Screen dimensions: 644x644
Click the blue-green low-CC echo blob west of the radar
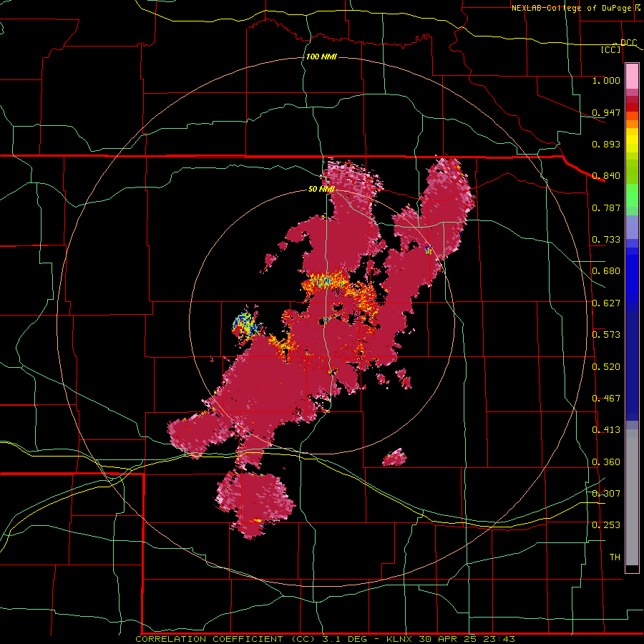[x=246, y=323]
